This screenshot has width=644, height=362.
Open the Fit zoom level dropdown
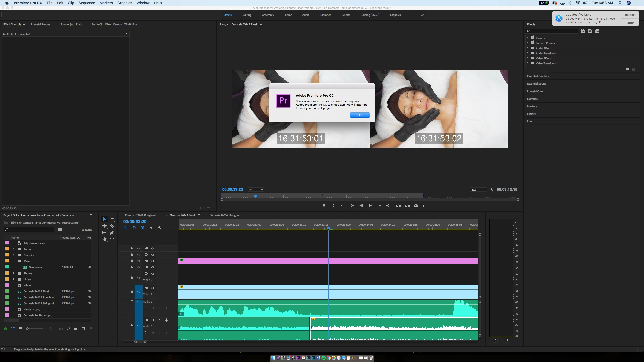256,190
